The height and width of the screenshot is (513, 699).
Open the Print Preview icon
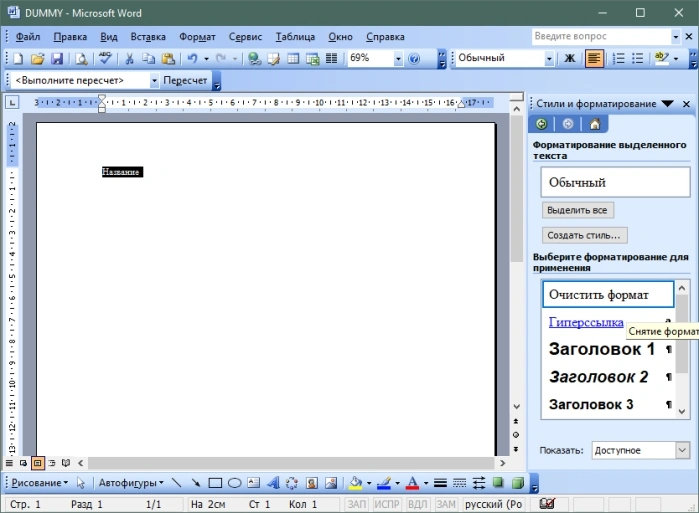tap(81, 58)
